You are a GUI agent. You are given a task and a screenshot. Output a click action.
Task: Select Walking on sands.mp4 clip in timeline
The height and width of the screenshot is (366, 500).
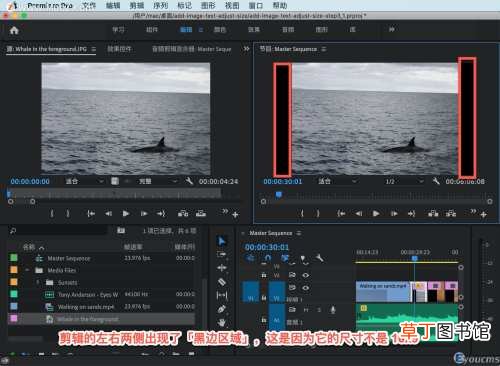[x=383, y=291]
